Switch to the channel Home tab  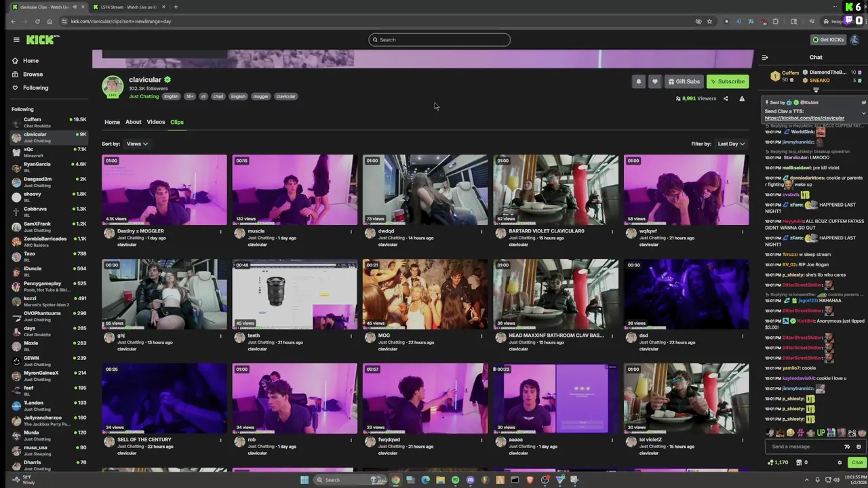(112, 122)
